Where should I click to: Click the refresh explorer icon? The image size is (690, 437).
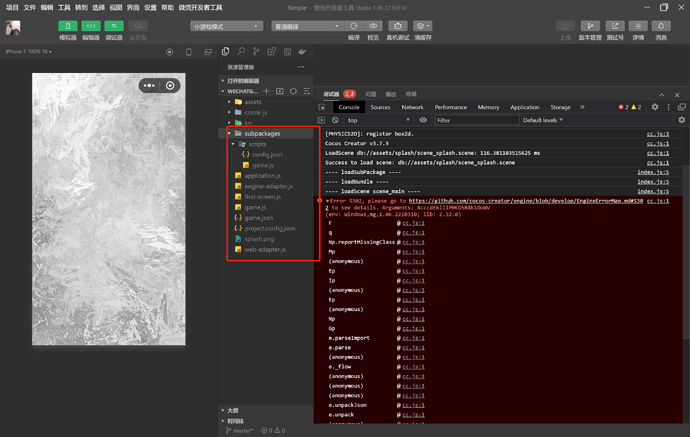[293, 91]
